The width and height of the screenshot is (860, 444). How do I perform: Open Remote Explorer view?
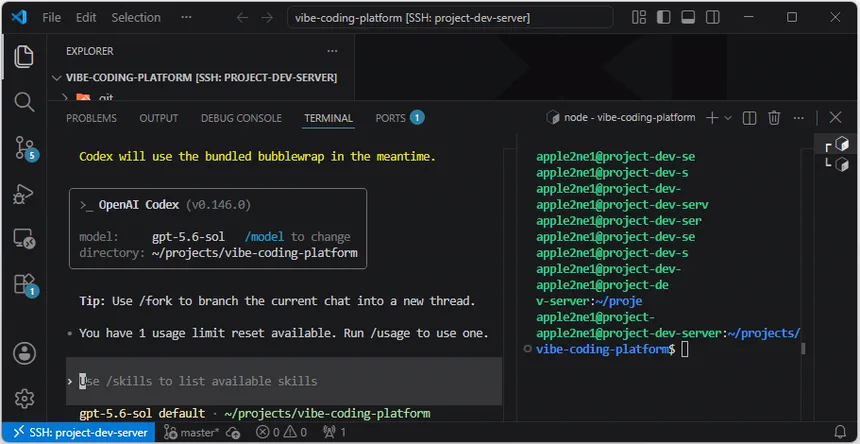[24, 239]
